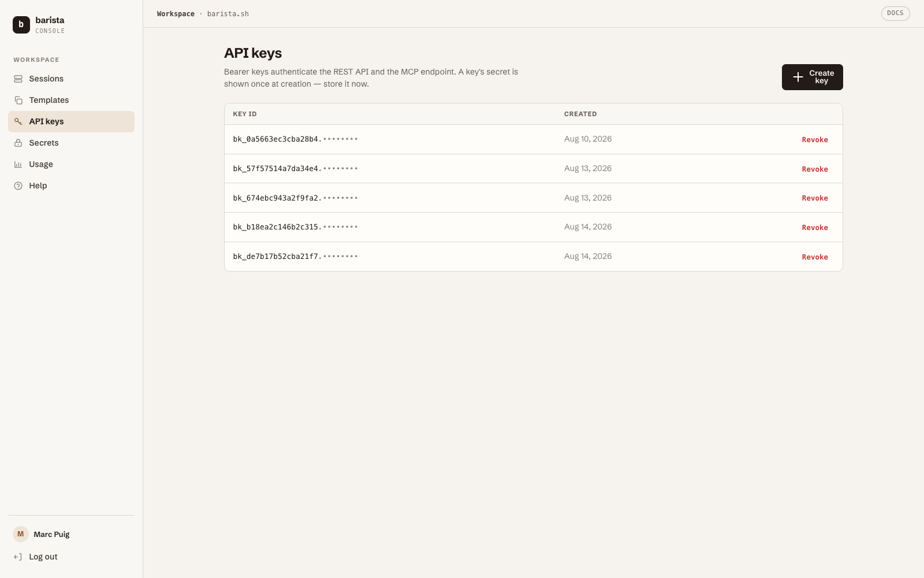Screen dimensions: 924x578
Task: Click the KEY ID column header
Action: click(245, 114)
